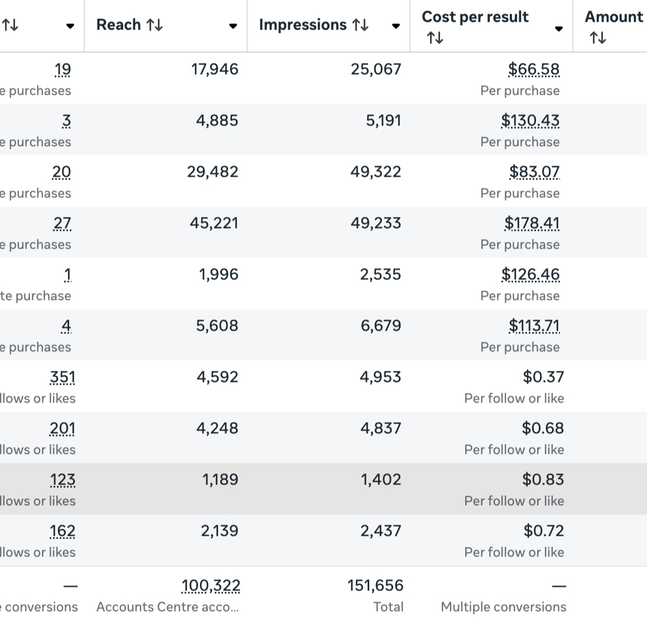Select the 4,885 reach cell

click(x=217, y=120)
